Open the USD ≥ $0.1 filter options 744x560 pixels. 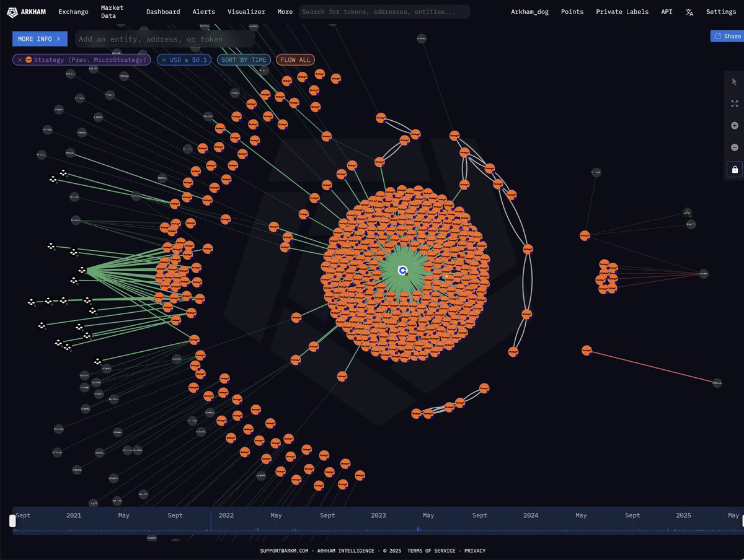pos(184,59)
